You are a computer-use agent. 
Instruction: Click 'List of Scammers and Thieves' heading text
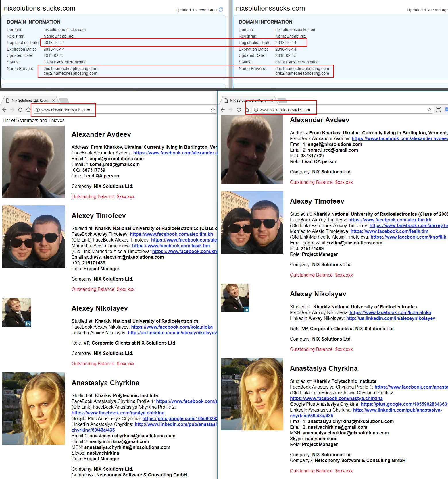click(x=34, y=120)
